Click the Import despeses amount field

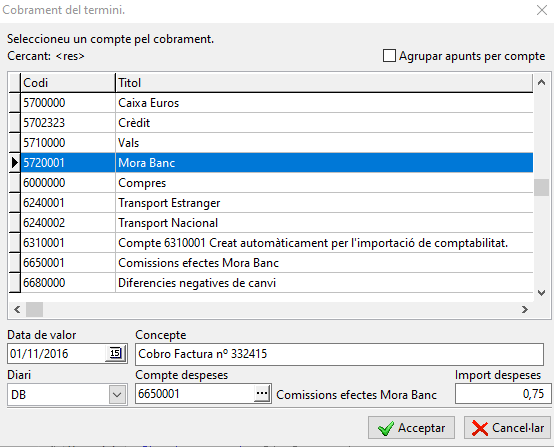(503, 394)
